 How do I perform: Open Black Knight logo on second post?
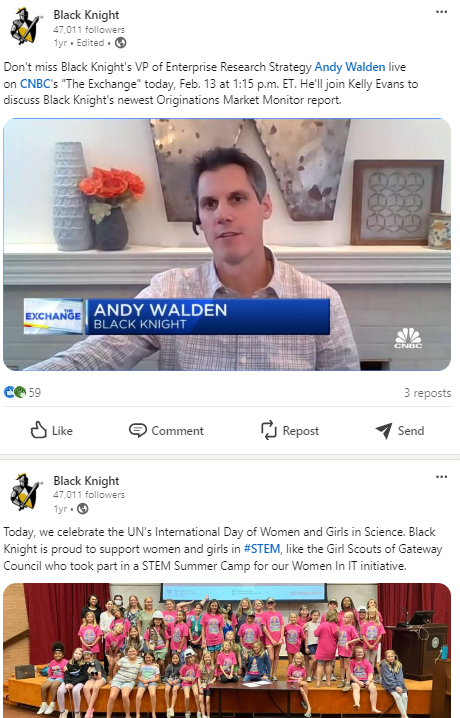point(25,492)
